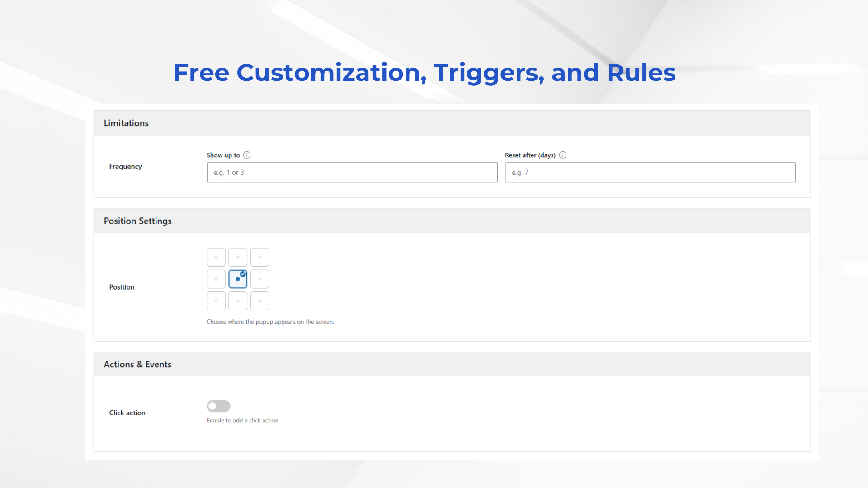Select bottom-left popup position
The image size is (868, 488).
216,301
